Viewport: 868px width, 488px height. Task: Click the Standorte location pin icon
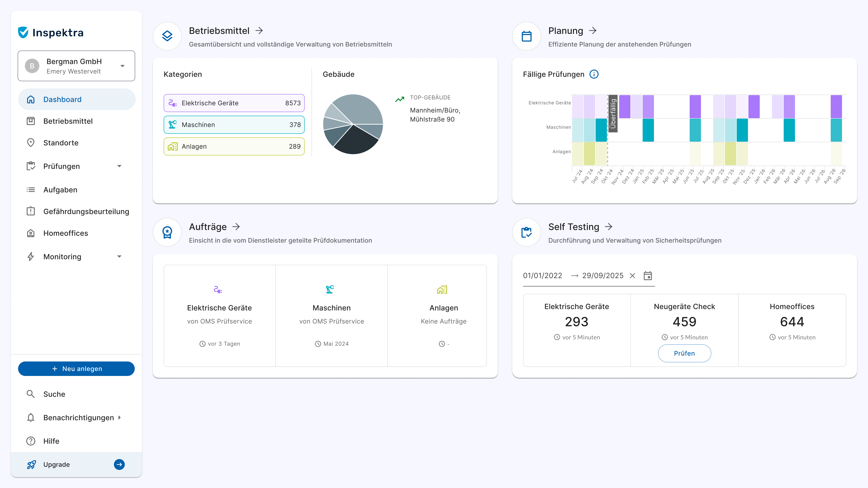[x=31, y=143]
